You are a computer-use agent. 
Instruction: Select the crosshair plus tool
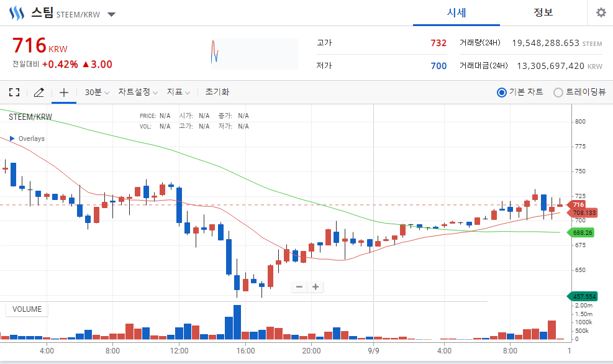tap(64, 93)
